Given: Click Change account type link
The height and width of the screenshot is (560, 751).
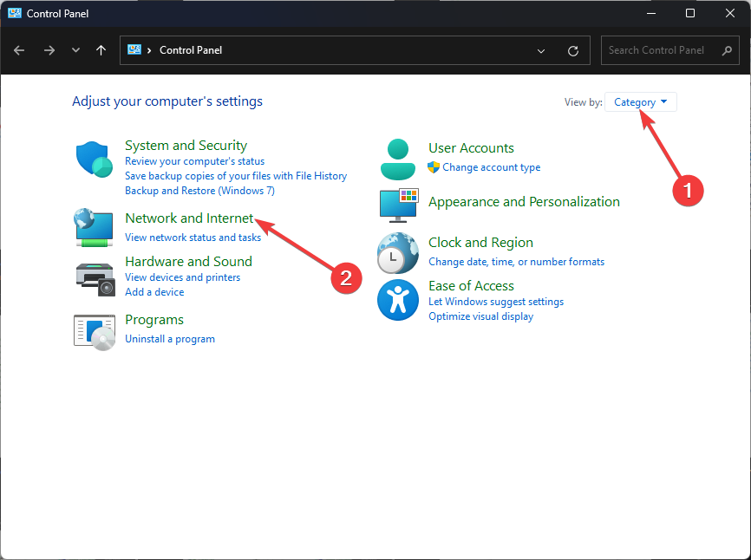Looking at the screenshot, I should [491, 167].
